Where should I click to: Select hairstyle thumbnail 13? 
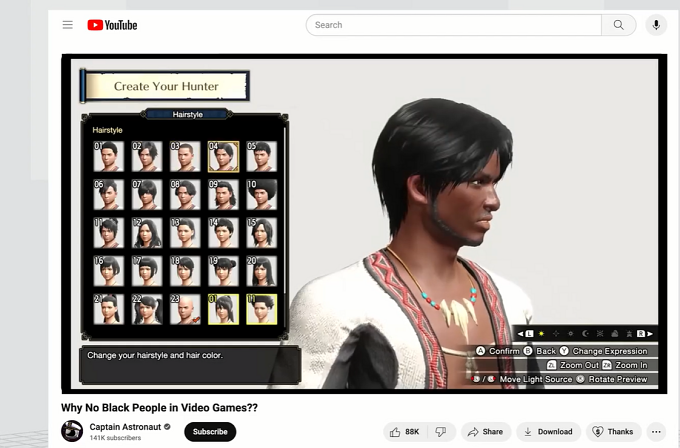[185, 232]
